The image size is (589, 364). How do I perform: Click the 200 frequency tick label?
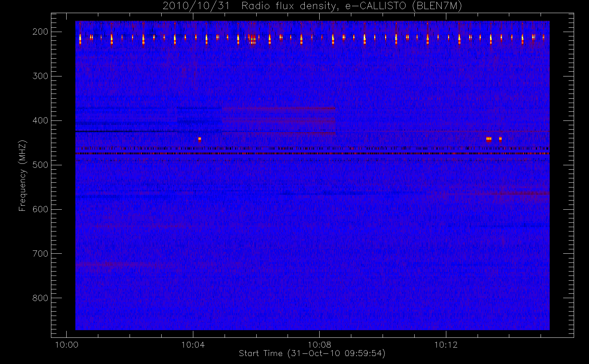point(40,32)
